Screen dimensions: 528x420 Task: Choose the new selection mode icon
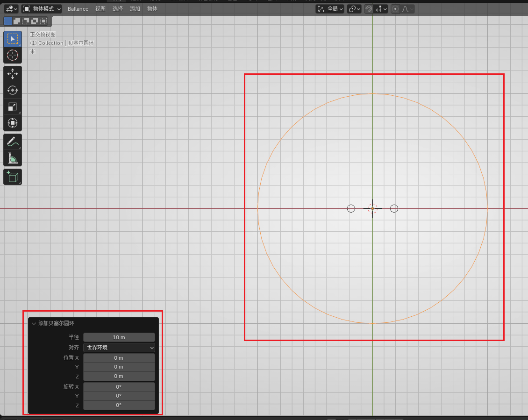(x=8, y=21)
